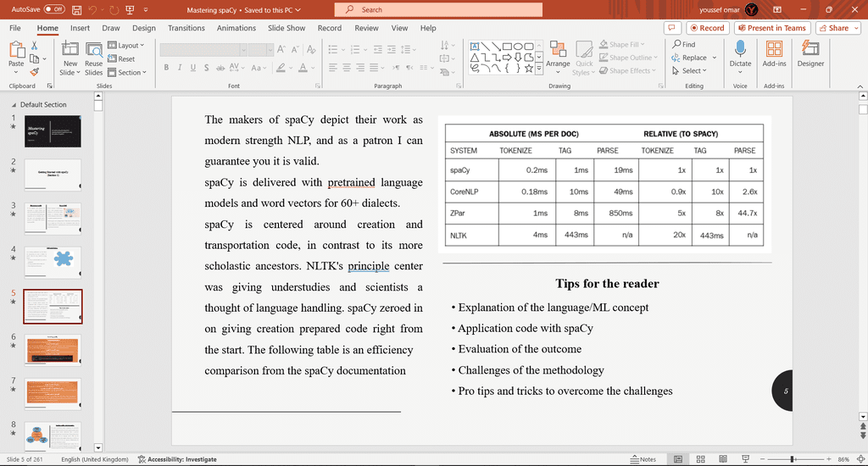This screenshot has height=466, width=868.
Task: Click Increase Font Size icon
Action: point(281,50)
